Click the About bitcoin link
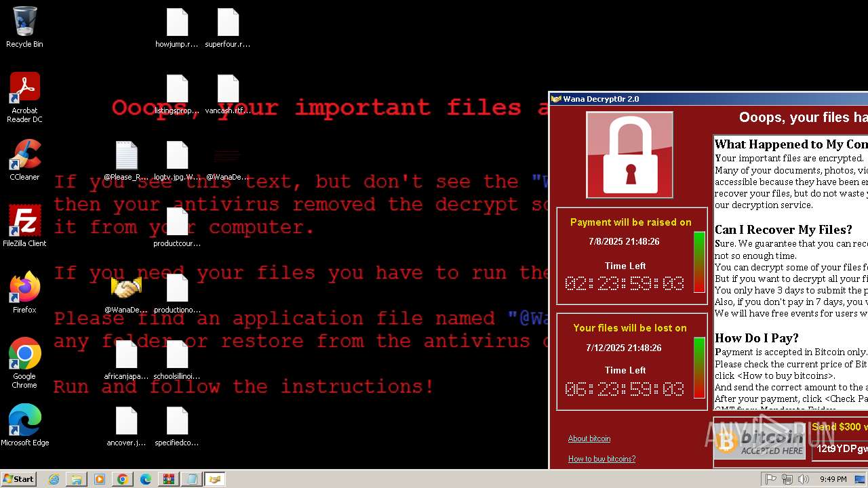The image size is (868, 488). (589, 439)
